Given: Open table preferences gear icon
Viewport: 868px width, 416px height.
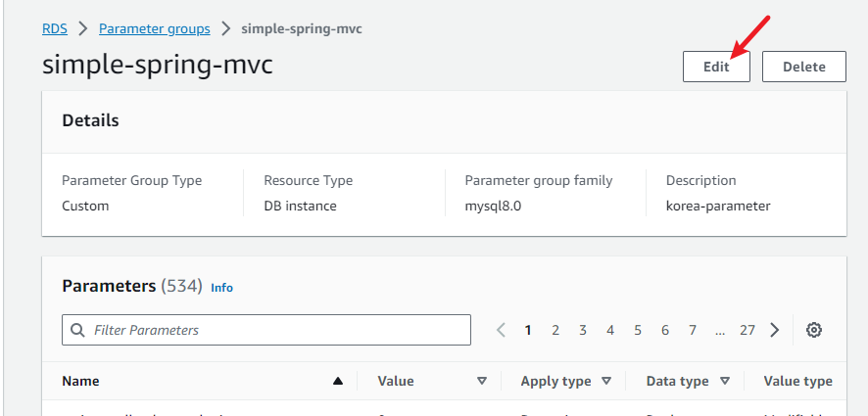Looking at the screenshot, I should 813,330.
